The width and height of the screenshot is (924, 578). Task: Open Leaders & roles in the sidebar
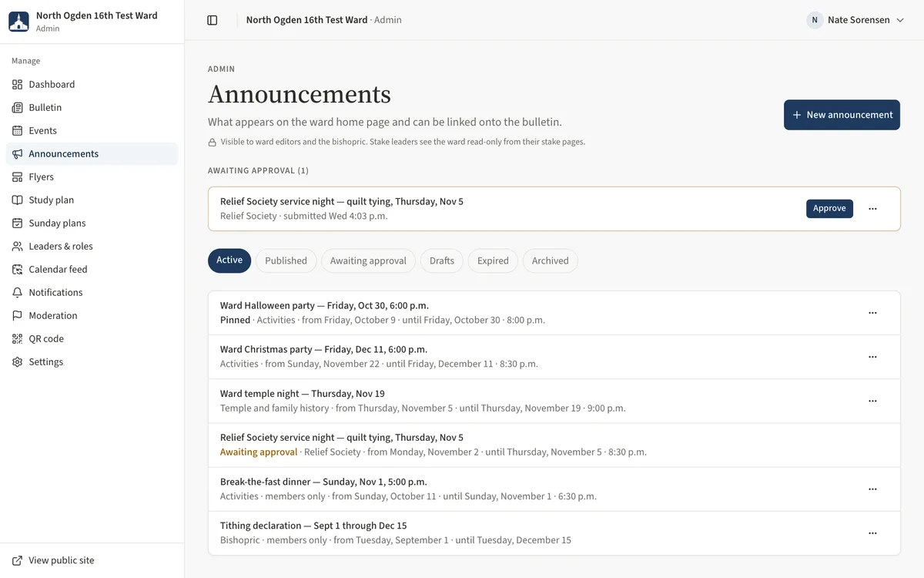coord(92,247)
